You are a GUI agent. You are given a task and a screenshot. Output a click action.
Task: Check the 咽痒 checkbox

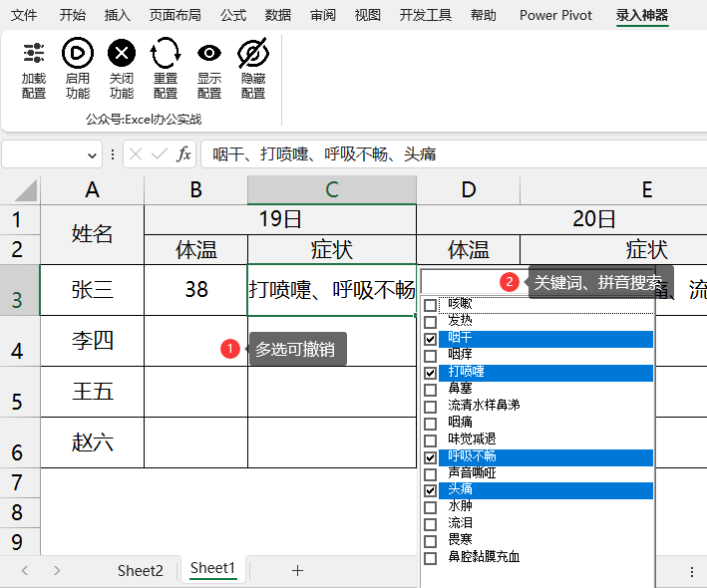[431, 356]
